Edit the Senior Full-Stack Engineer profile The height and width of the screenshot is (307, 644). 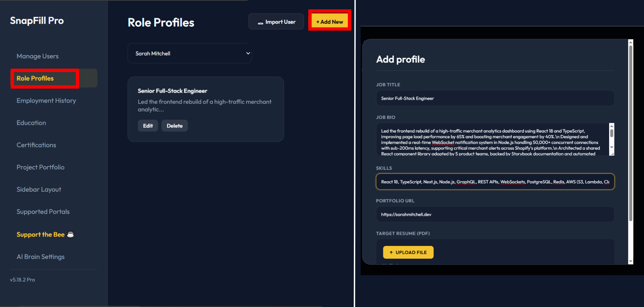(x=148, y=125)
